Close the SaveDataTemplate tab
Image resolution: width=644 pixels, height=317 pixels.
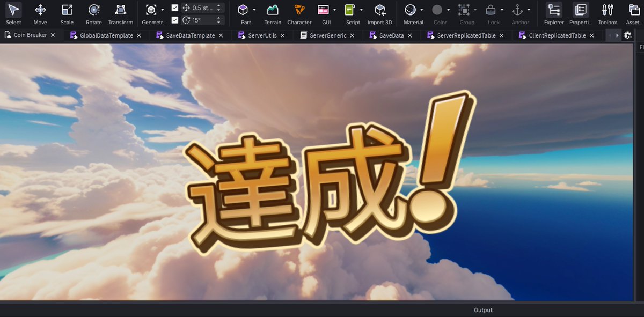[221, 35]
